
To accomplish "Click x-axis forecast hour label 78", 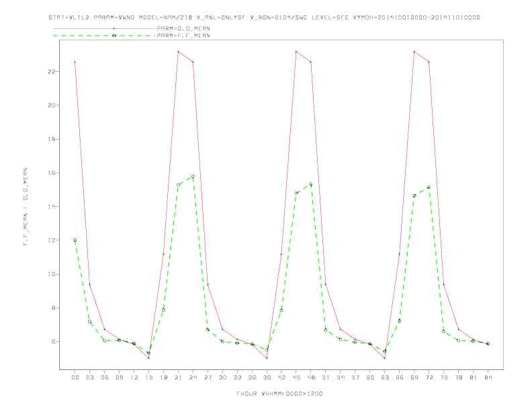I will click(458, 377).
